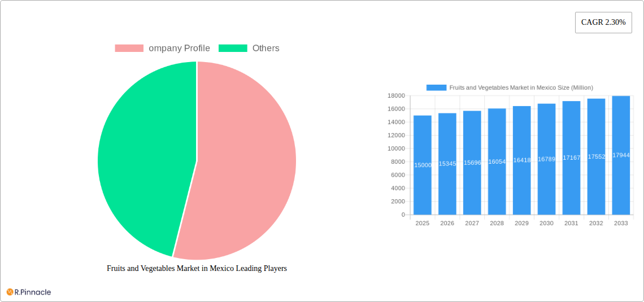Select the 2026 bar showing 15345
The image size is (644, 302).
click(447, 164)
